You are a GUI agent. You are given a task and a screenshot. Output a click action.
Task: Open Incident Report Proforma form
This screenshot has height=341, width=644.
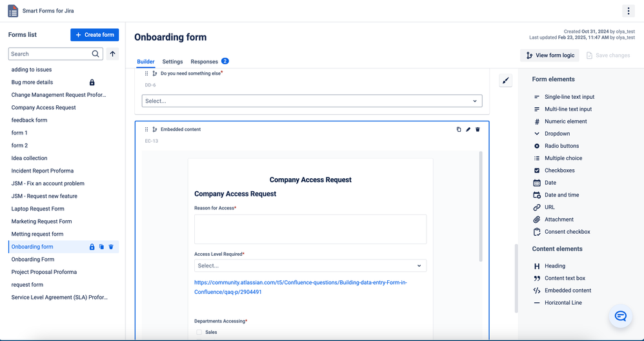tap(43, 171)
